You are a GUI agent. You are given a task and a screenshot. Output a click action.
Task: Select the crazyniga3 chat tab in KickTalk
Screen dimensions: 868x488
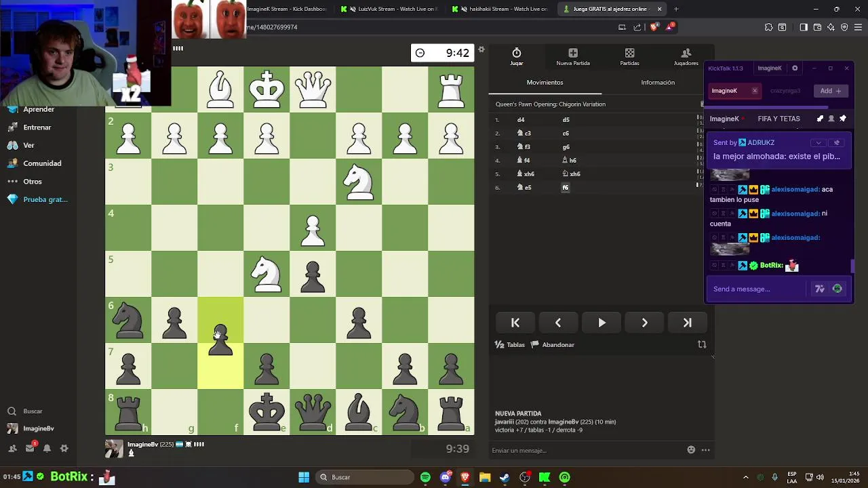[x=785, y=91]
